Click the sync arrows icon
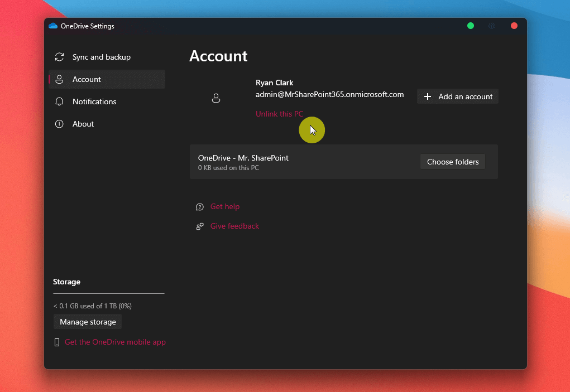Image resolution: width=570 pixels, height=392 pixels. coord(59,57)
